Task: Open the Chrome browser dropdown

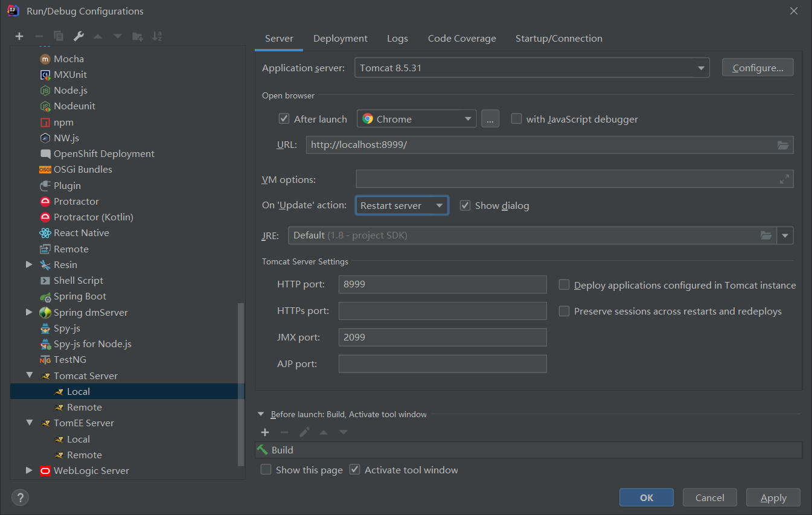Action: click(x=417, y=119)
